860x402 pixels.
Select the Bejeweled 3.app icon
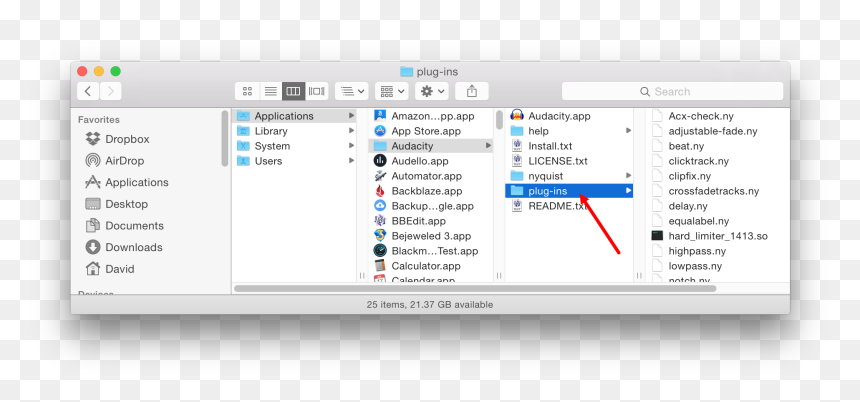coord(380,236)
